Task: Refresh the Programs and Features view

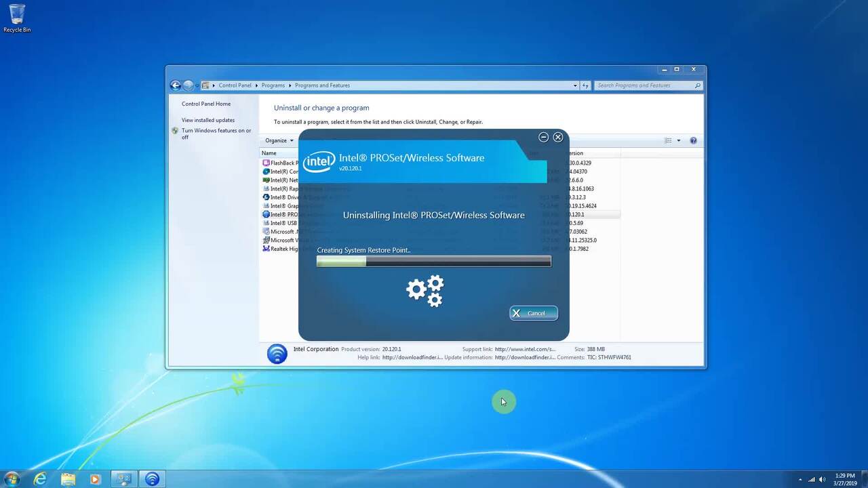Action: pyautogui.click(x=586, y=85)
